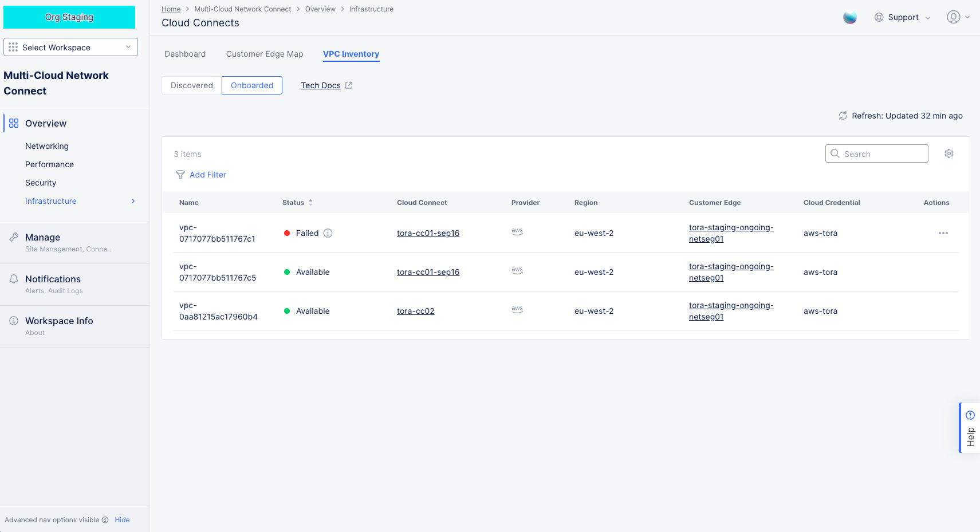Open table settings gear icon
This screenshot has height=532, width=980.
948,153
